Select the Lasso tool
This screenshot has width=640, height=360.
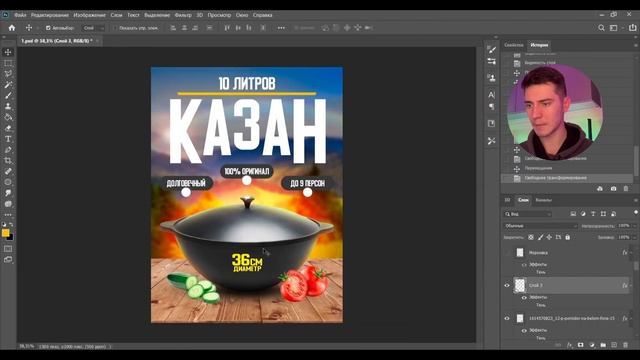coord(8,74)
